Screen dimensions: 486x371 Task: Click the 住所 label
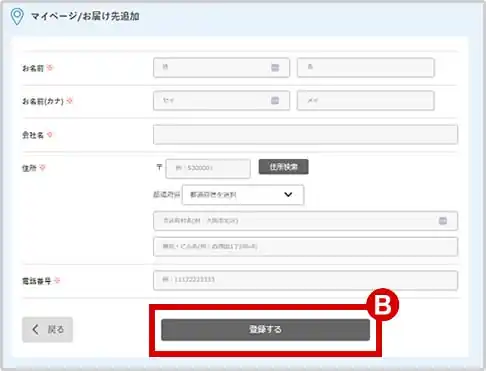[29, 168]
